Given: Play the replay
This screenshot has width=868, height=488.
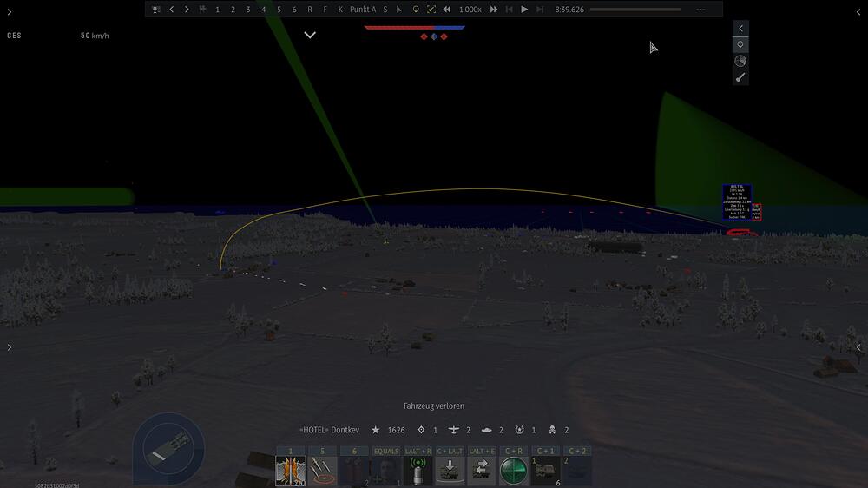Looking at the screenshot, I should click(524, 10).
